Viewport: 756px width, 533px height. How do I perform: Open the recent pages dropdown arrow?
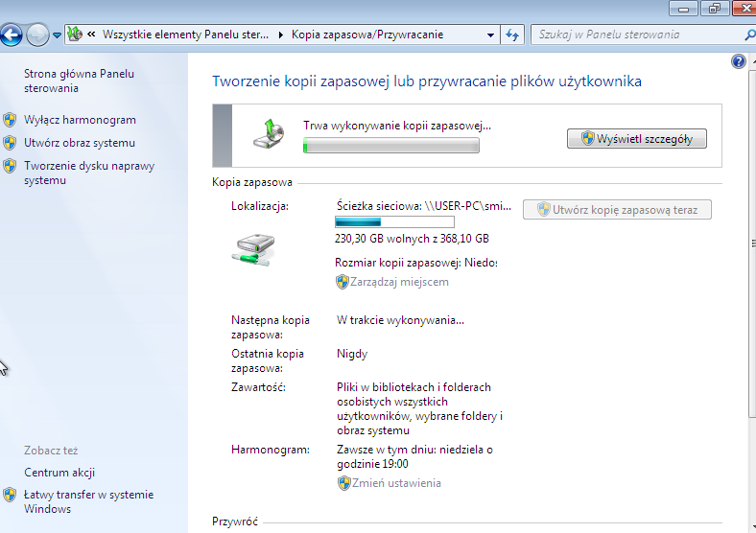pos(57,35)
